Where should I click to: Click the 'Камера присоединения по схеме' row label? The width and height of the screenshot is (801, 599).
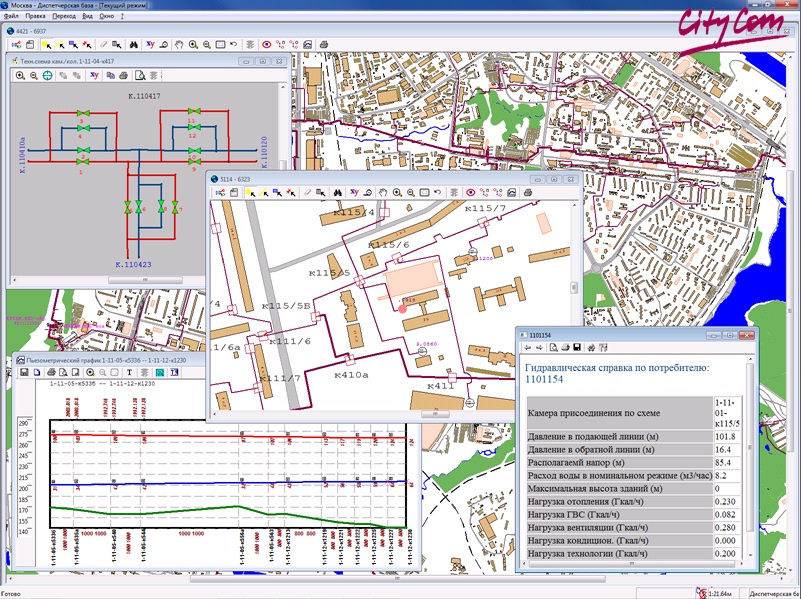(594, 413)
